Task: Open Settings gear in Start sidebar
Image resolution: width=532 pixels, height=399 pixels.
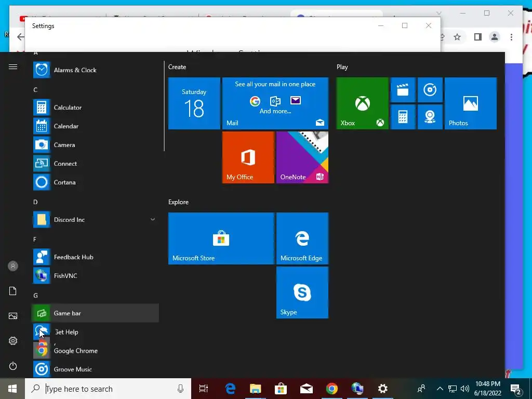Action: (x=13, y=341)
